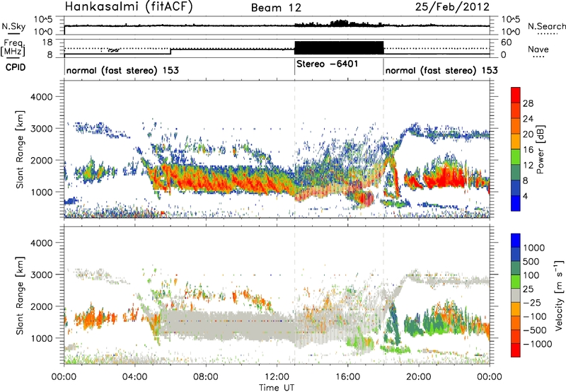
Task: Click the 4 value on Power scale
Action: coord(526,196)
